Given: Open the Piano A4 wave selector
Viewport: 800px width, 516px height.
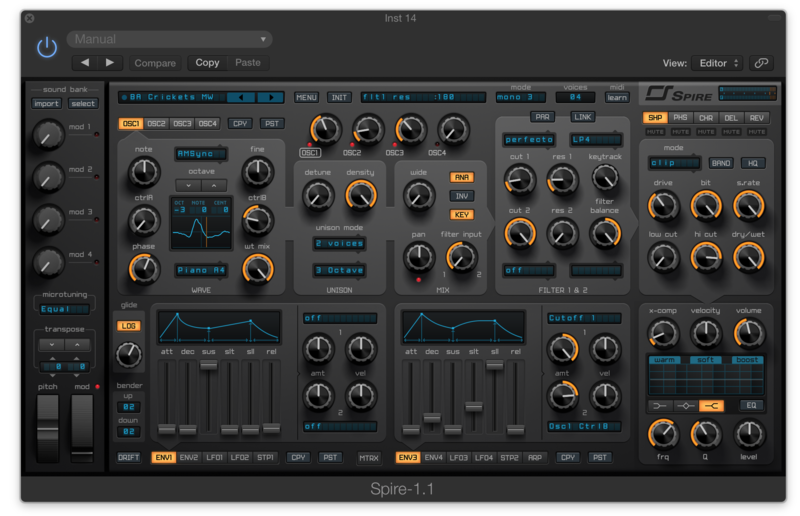Looking at the screenshot, I should [201, 270].
